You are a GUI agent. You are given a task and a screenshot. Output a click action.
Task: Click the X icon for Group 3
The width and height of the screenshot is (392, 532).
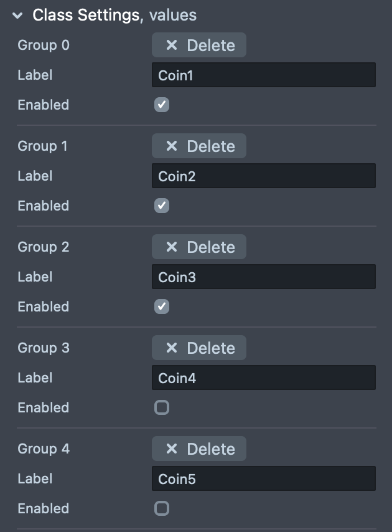172,348
